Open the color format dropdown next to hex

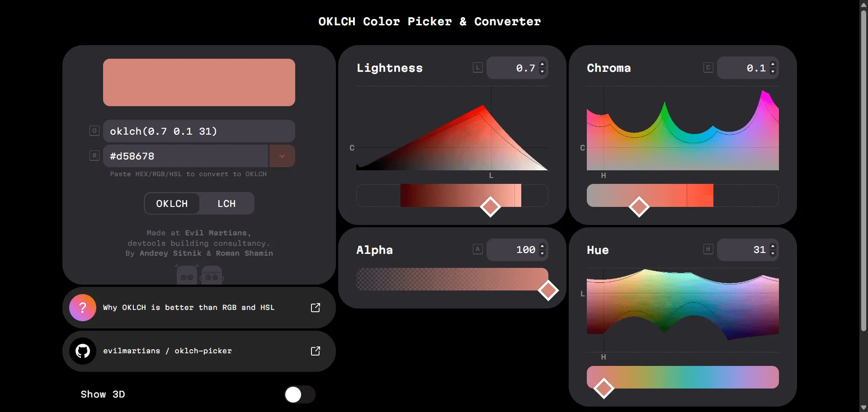[282, 156]
